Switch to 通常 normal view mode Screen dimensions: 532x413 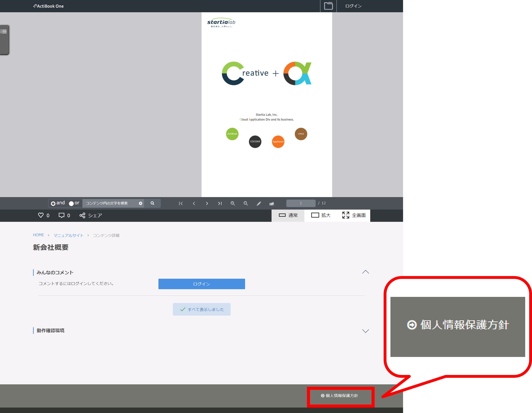click(288, 216)
